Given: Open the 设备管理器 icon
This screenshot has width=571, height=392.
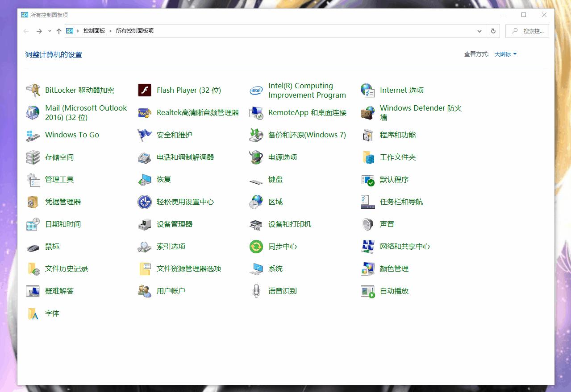Looking at the screenshot, I should 145,224.
